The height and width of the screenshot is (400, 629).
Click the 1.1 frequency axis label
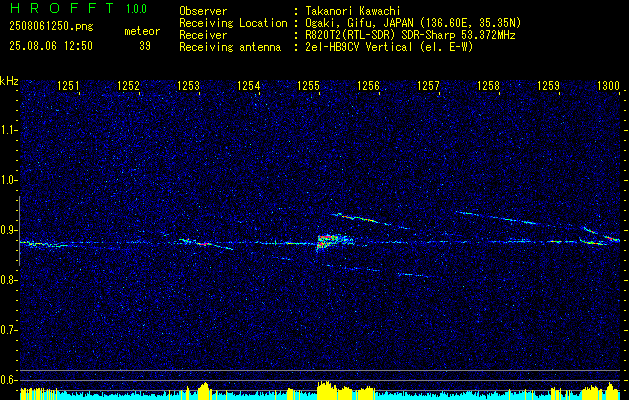[8, 130]
